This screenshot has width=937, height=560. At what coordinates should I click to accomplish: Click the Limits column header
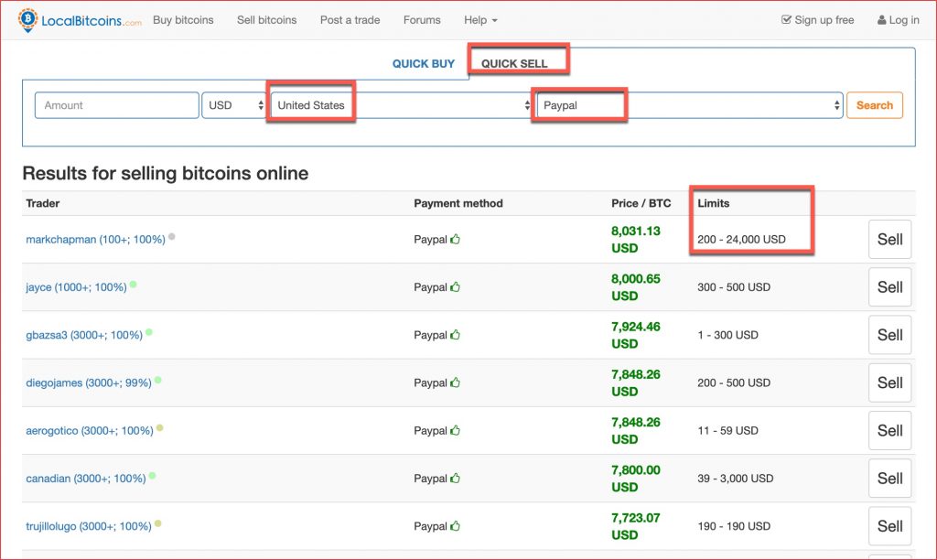(714, 203)
